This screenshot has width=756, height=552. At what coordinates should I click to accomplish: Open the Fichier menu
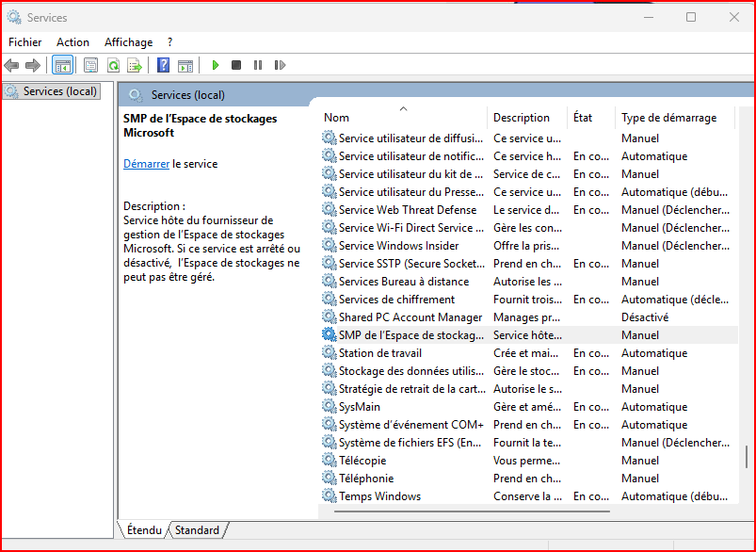coord(25,42)
